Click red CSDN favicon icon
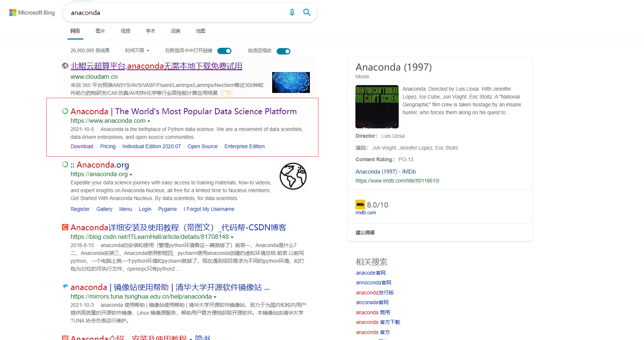This screenshot has width=644, height=340. [65, 227]
